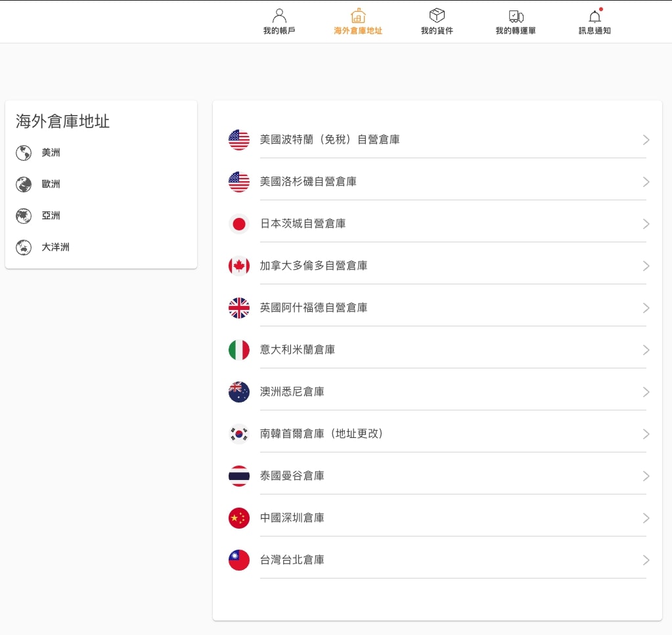Viewport: 672px width, 635px height.
Task: Filter warehouses by 亞洲 text
Action: pyautogui.click(x=51, y=216)
